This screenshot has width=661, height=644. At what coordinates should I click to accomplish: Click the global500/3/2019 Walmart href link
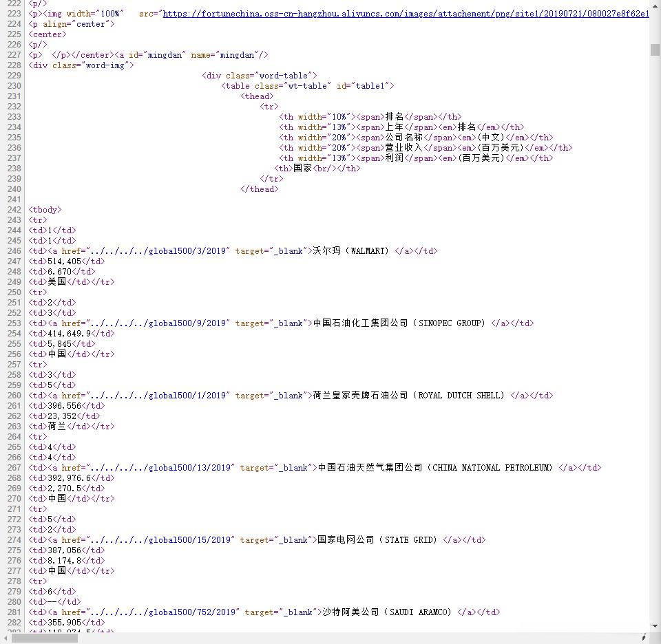coord(158,251)
